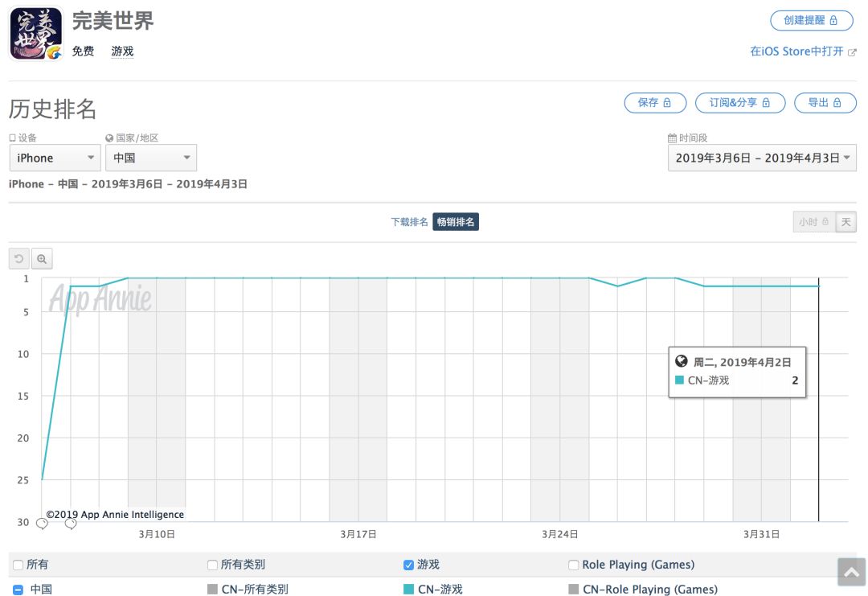Click the 游戏 category link under the app title

[122, 51]
